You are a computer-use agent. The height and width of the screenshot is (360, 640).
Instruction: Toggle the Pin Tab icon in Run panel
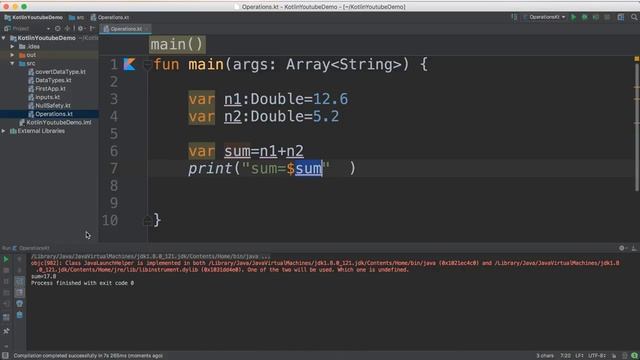[6, 331]
